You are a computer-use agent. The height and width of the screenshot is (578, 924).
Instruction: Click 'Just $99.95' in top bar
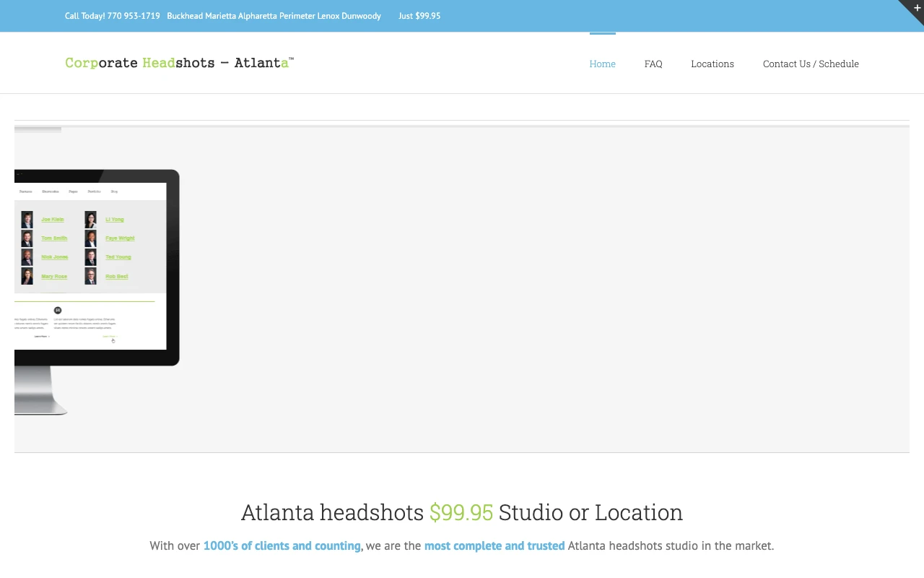419,16
